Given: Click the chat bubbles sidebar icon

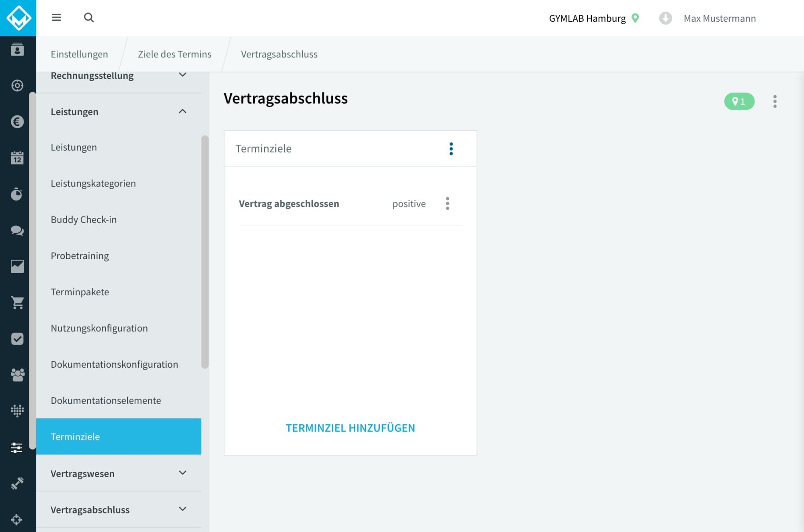Looking at the screenshot, I should pos(17,230).
